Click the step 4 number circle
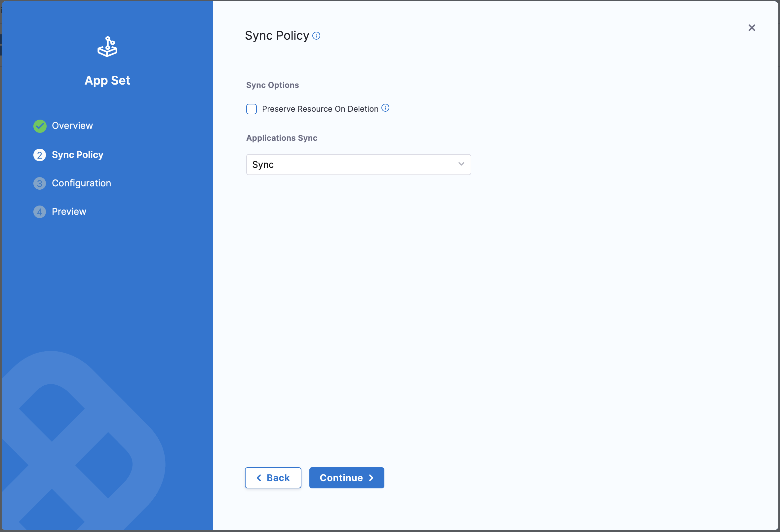The image size is (780, 532). [x=40, y=212]
